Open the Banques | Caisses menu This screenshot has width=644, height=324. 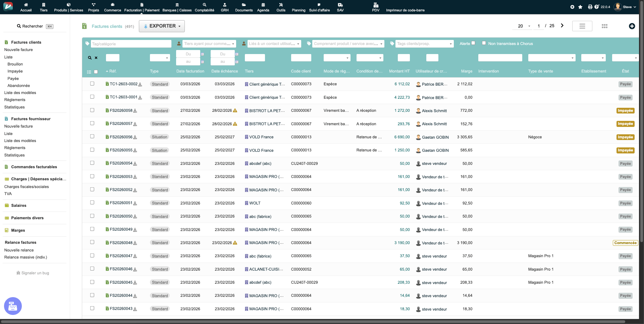tap(177, 7)
